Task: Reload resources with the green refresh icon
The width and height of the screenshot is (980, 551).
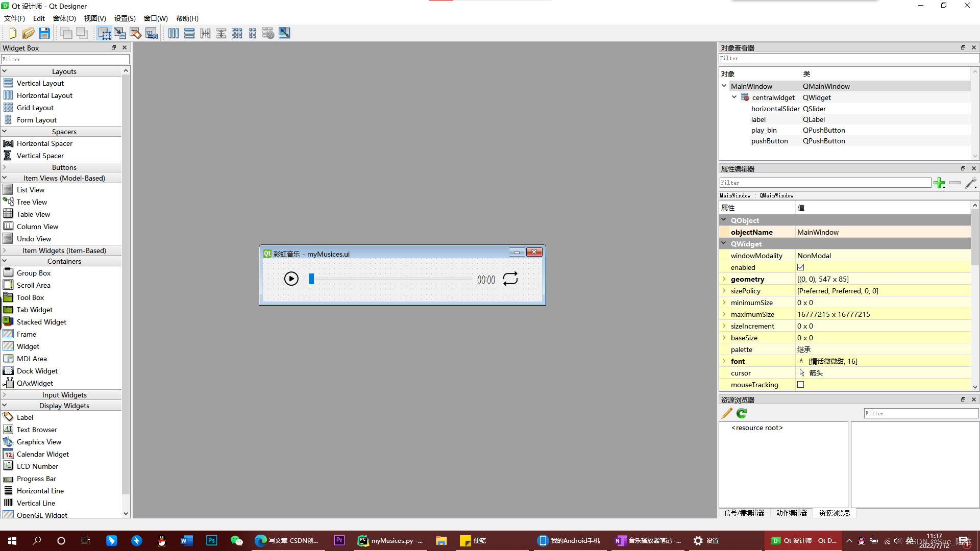Action: pyautogui.click(x=742, y=413)
